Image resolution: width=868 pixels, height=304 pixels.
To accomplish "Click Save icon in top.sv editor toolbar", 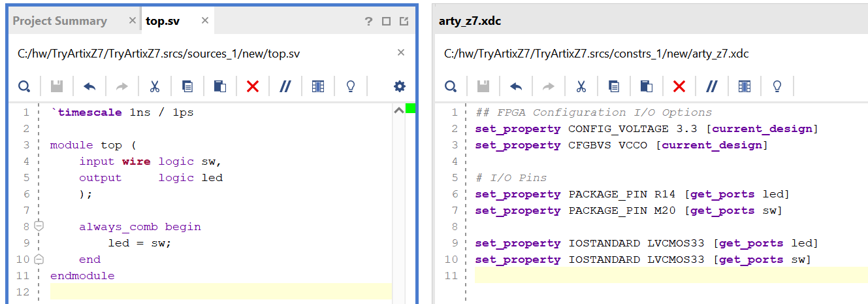I will pos(57,86).
